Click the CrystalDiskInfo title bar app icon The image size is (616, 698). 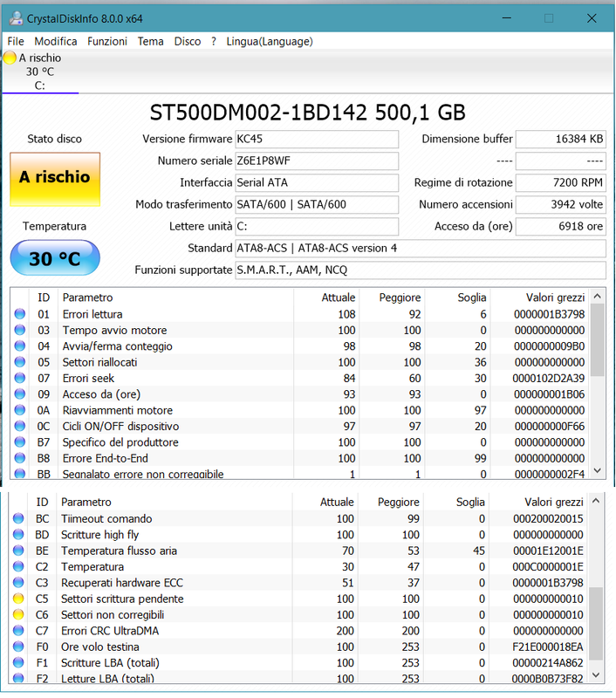click(16, 18)
